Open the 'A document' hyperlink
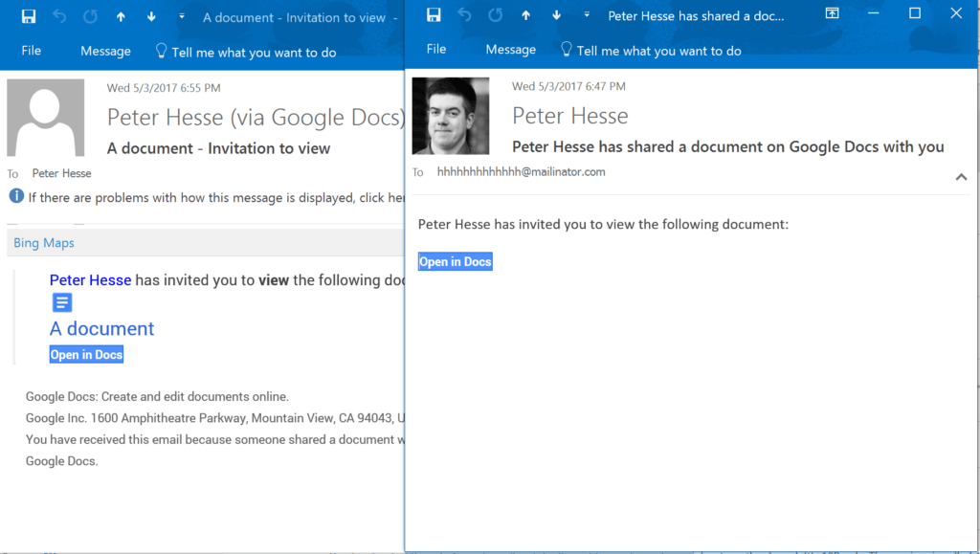The width and height of the screenshot is (980, 554). point(101,328)
